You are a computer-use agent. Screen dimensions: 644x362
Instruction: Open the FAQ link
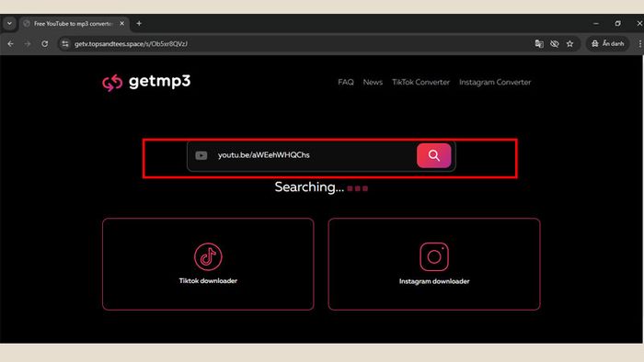click(346, 82)
